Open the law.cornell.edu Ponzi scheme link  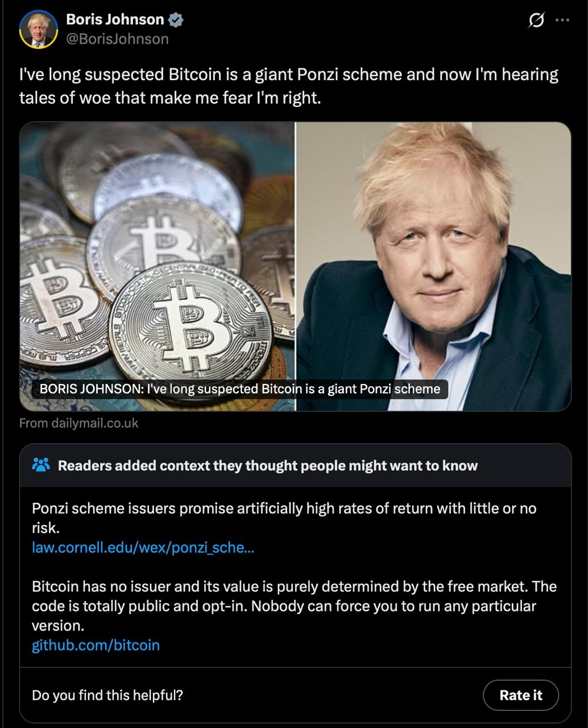tap(143, 548)
